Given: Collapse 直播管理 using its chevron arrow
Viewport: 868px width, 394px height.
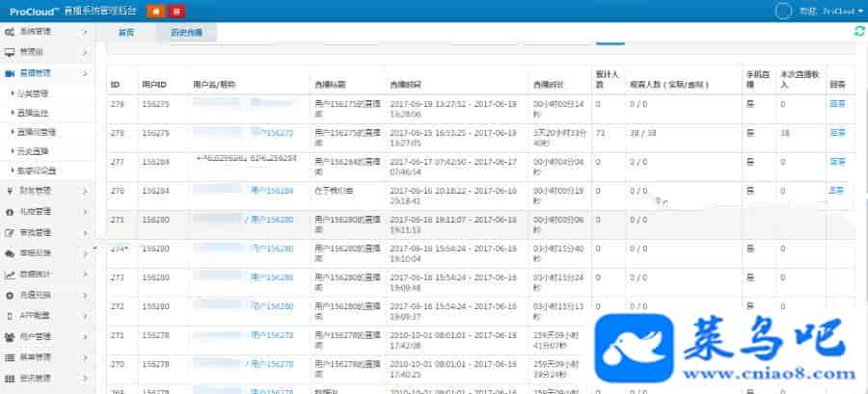Looking at the screenshot, I should [x=85, y=73].
